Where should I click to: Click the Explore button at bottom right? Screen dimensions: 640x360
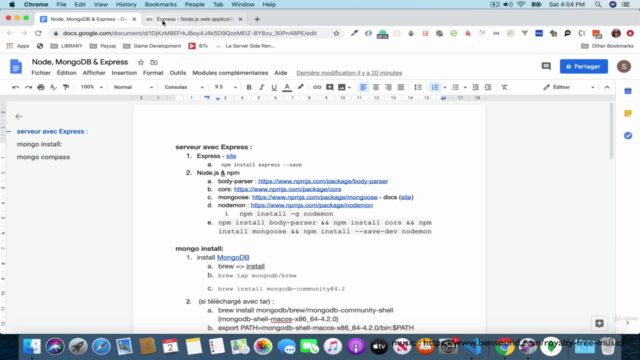point(599,324)
